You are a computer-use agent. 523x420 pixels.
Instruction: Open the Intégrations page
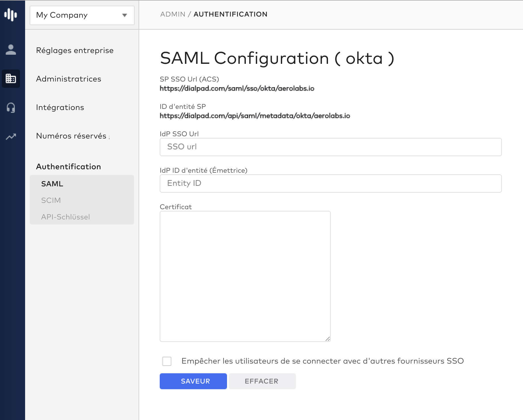pos(60,107)
